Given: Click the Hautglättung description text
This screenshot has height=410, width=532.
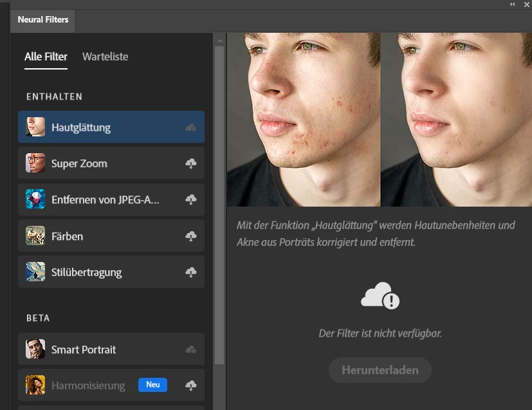Looking at the screenshot, I should (x=376, y=234).
